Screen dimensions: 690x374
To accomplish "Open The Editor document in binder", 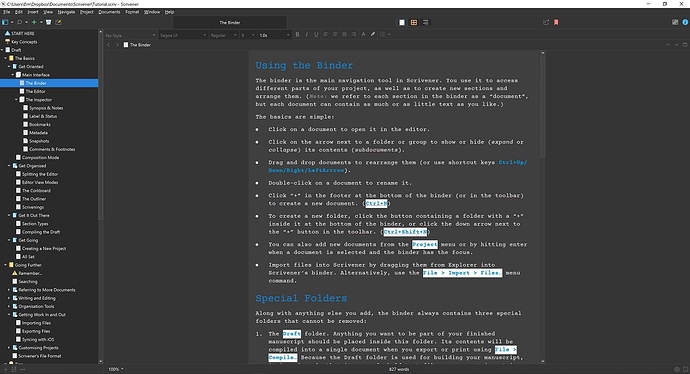I will pyautogui.click(x=35, y=92).
